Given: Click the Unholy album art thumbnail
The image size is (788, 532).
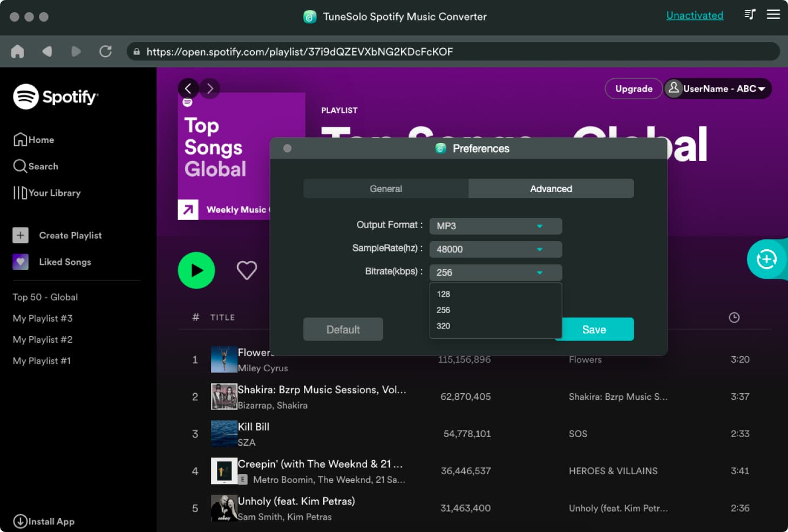Looking at the screenshot, I should click(224, 508).
